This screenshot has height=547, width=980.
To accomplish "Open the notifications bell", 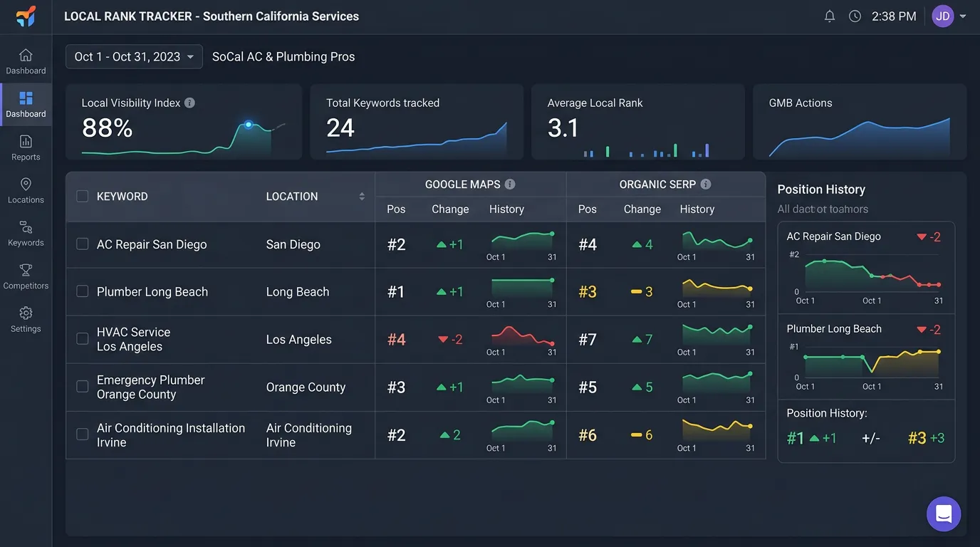I will tap(830, 16).
